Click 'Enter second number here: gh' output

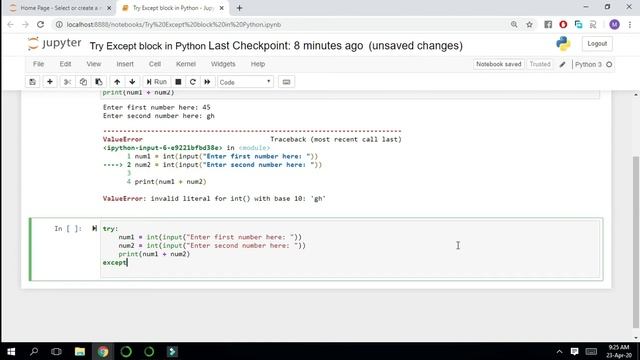[159, 116]
